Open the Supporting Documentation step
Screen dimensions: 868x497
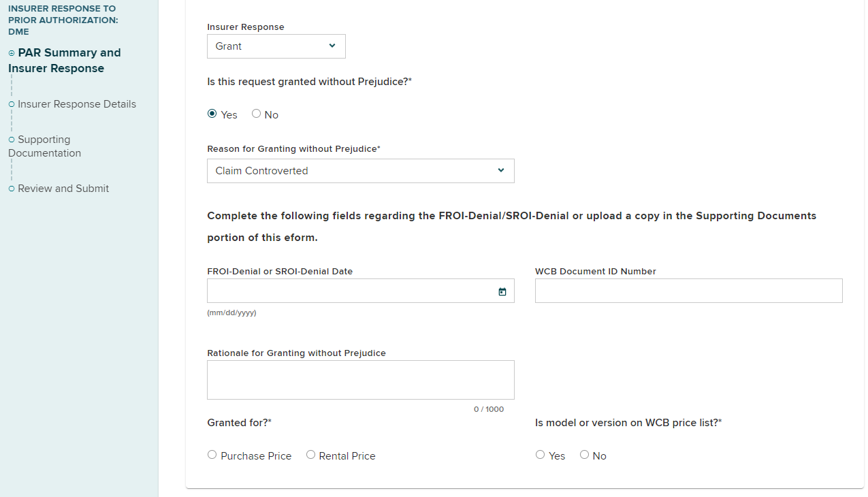45,146
